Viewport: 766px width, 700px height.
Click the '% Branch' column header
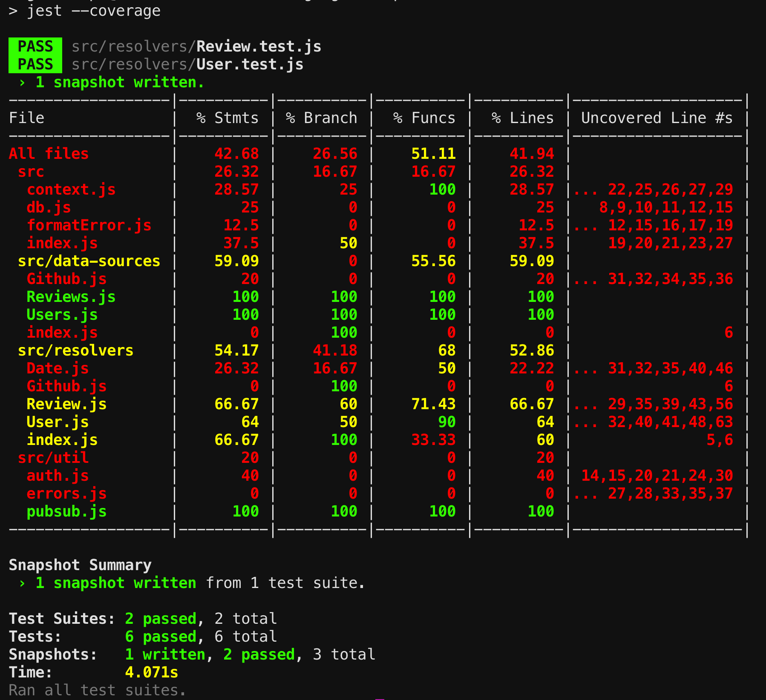point(322,118)
